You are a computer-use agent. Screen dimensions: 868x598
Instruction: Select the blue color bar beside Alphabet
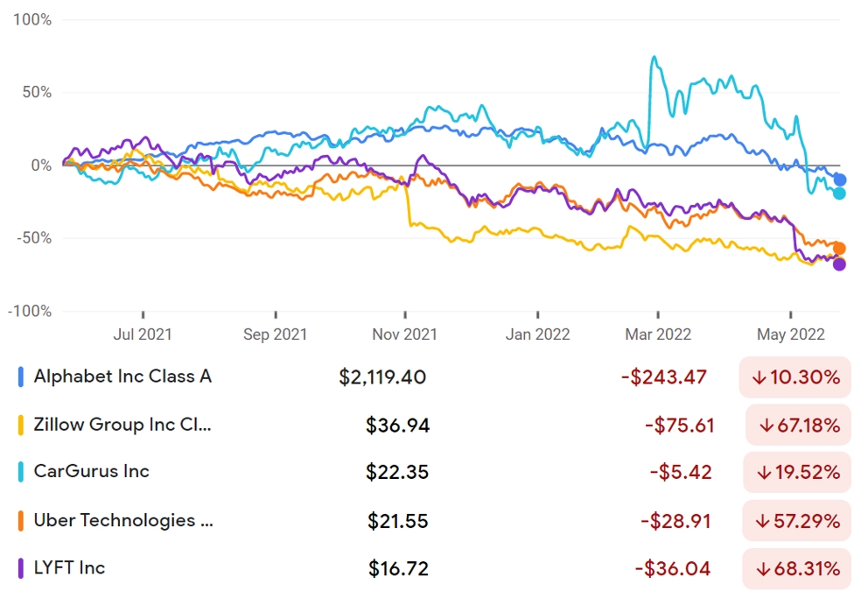[x=20, y=377]
